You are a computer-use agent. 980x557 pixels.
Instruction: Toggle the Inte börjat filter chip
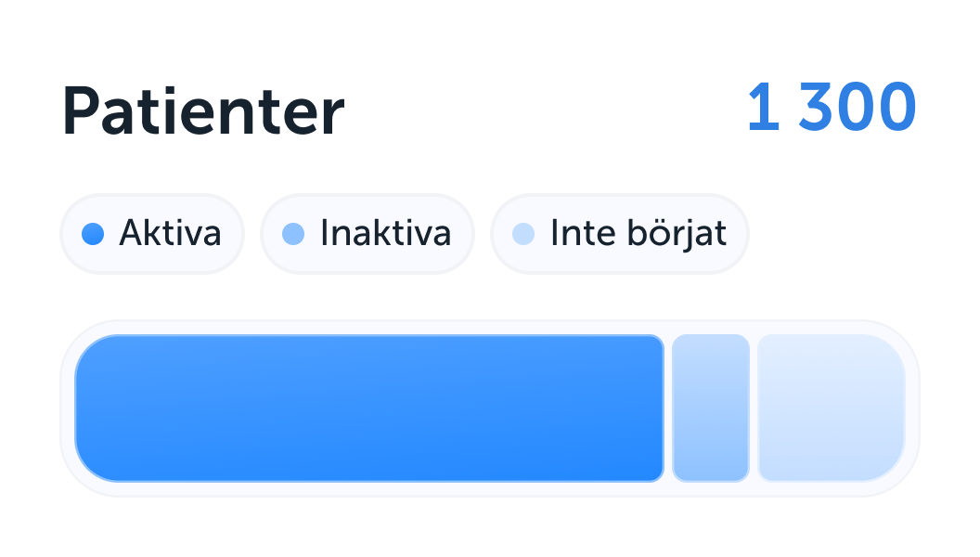pos(619,234)
